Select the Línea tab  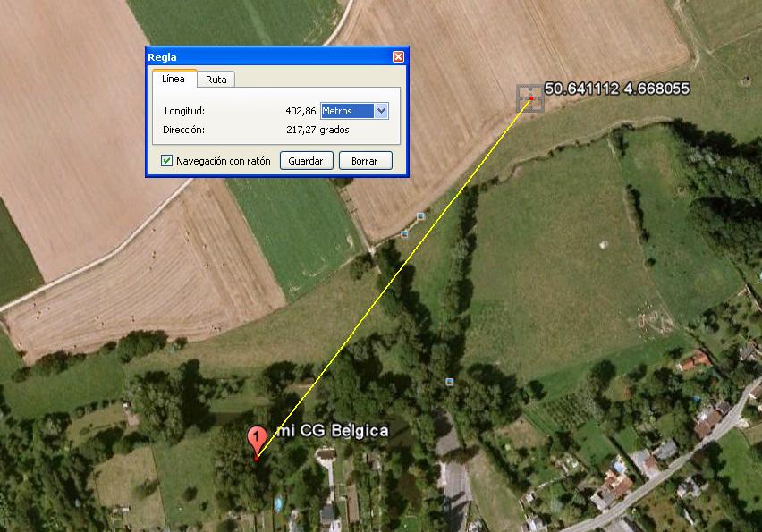(x=174, y=79)
